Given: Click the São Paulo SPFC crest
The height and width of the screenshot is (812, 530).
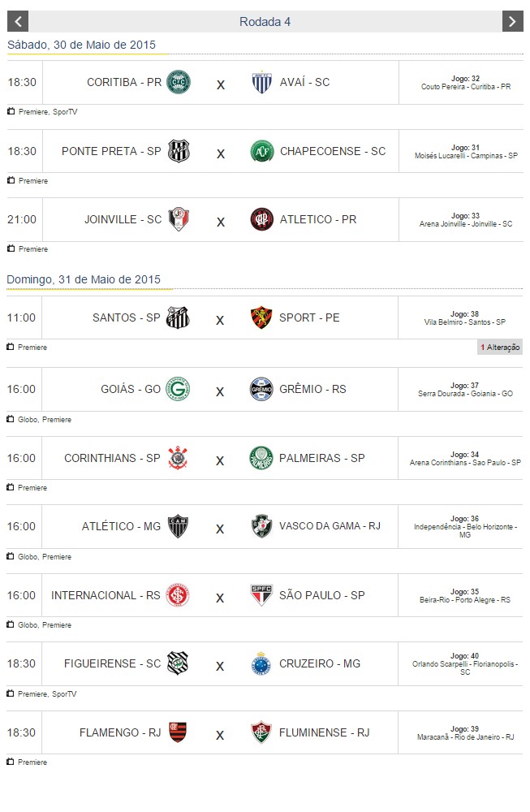Looking at the screenshot, I should point(261,595).
